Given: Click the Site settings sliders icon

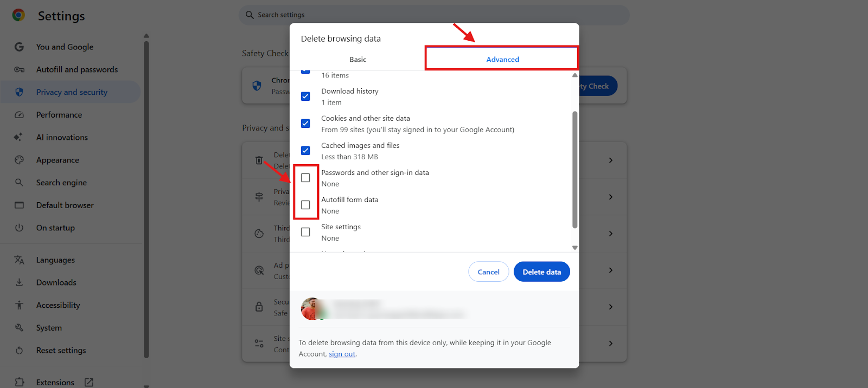Looking at the screenshot, I should click(259, 344).
